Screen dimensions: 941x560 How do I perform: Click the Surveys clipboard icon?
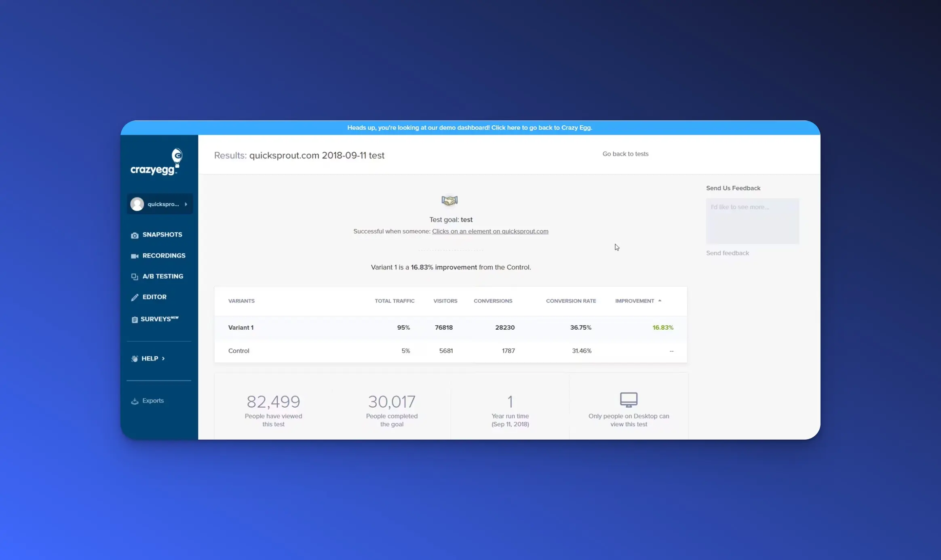(x=135, y=320)
